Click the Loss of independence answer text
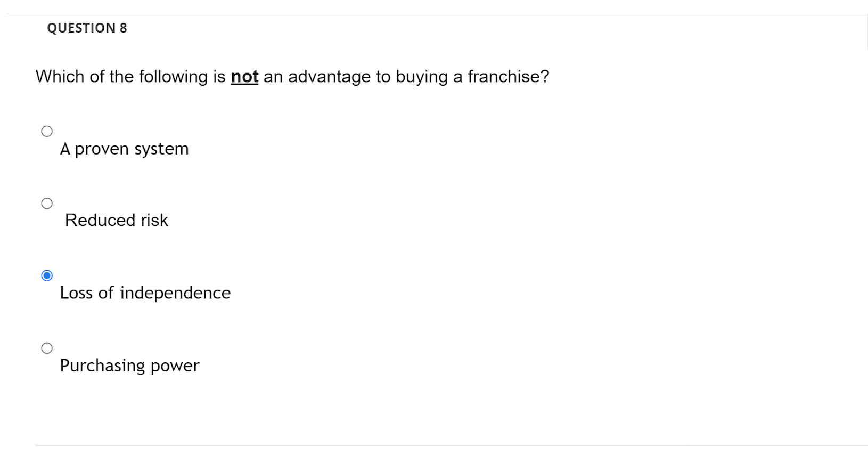This screenshot has width=868, height=454. click(145, 292)
